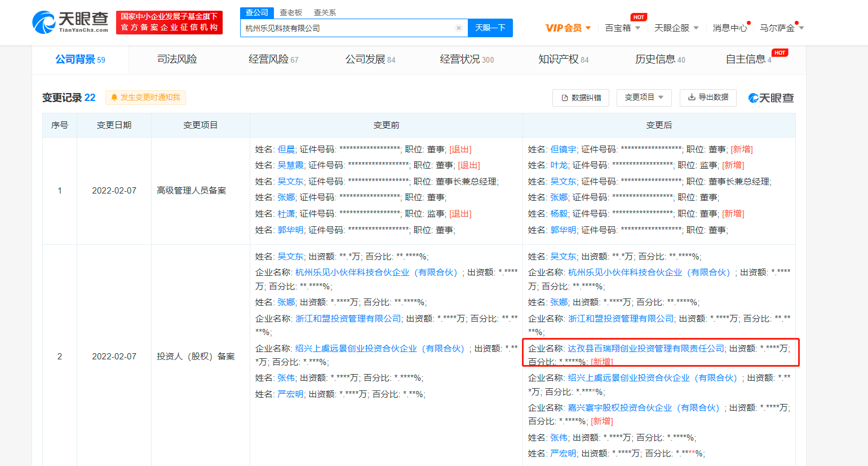The image size is (868, 466).
Task: Open 严宏明 link in 变更前 column
Action: (x=291, y=394)
